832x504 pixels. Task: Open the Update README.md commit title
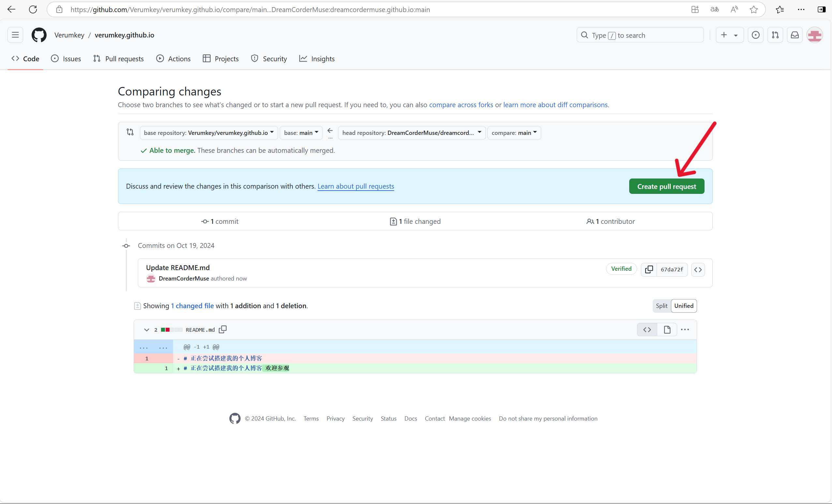click(178, 267)
